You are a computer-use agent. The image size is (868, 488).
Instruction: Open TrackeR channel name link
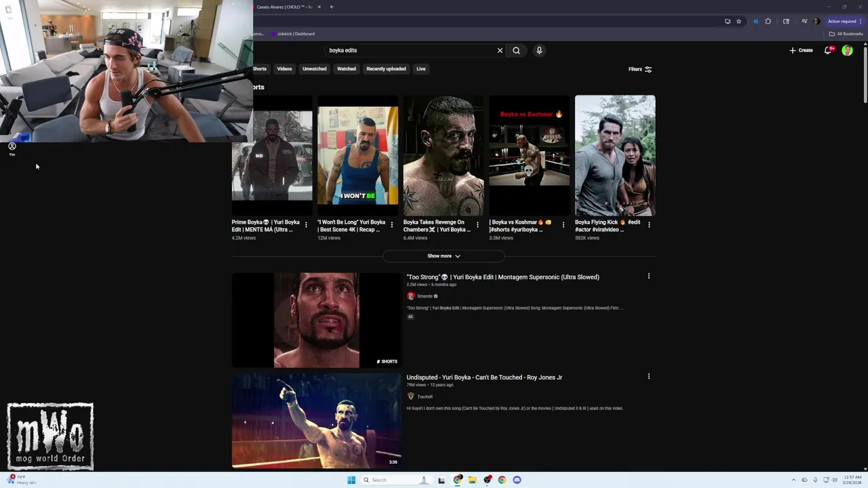(425, 396)
